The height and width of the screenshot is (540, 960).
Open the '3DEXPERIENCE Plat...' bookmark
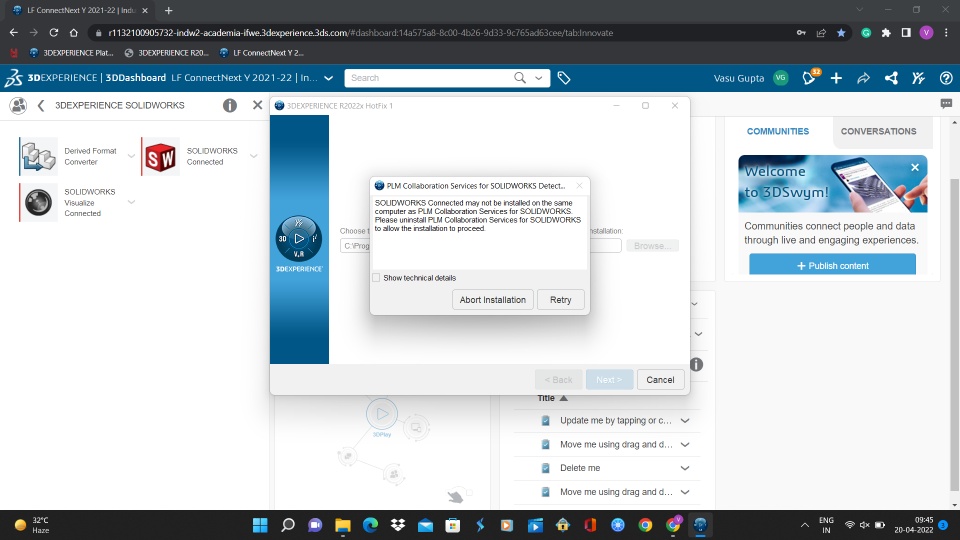pos(71,53)
